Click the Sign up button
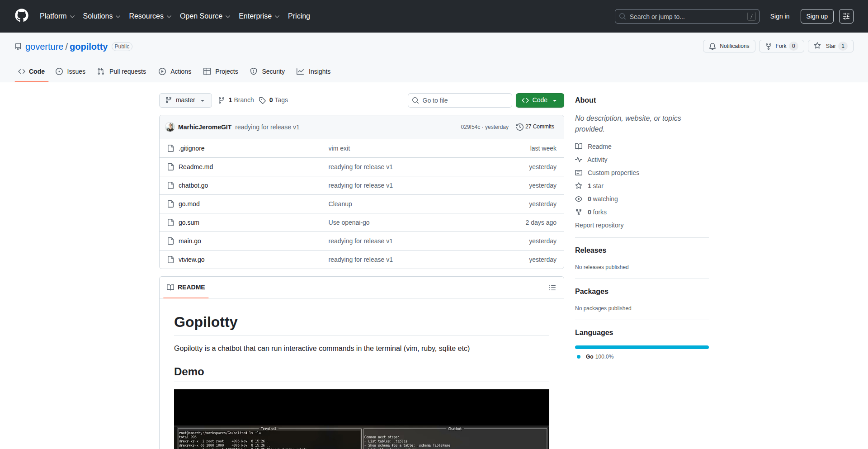 pos(816,16)
